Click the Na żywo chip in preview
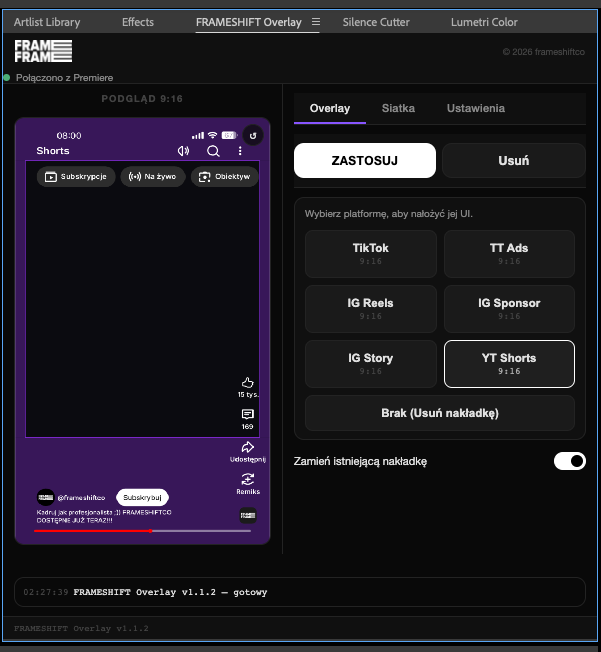This screenshot has width=601, height=652. tap(153, 177)
